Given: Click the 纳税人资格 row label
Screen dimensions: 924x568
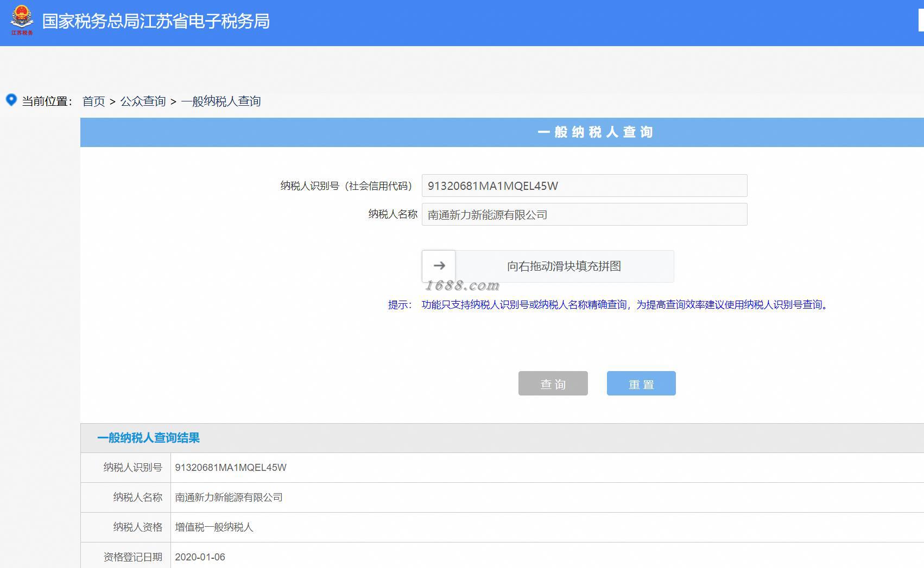Looking at the screenshot, I should [138, 527].
